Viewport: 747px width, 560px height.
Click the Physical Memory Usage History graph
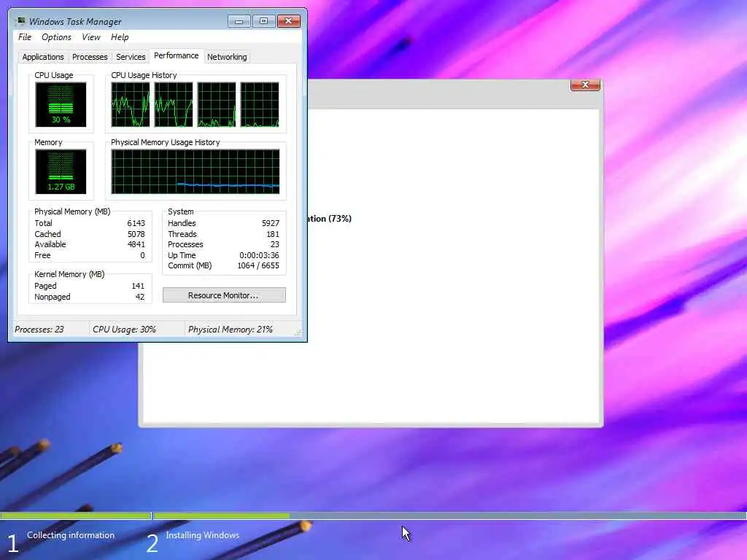click(x=196, y=172)
